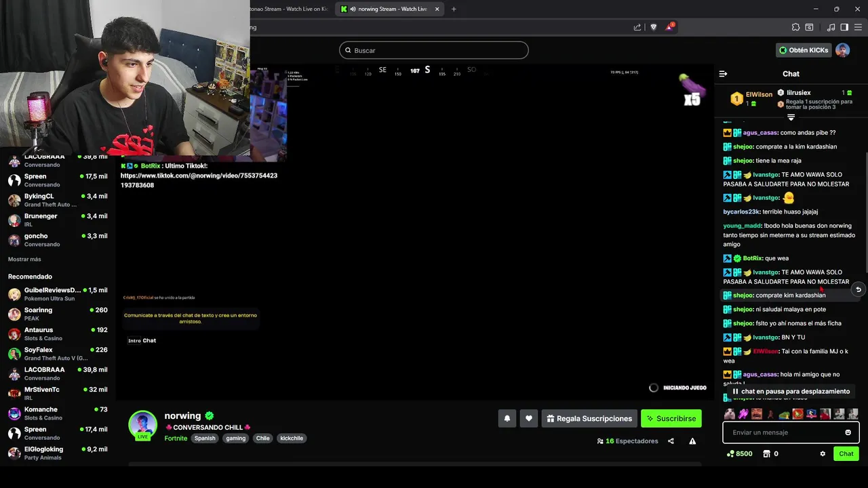The image size is (868, 488).
Task: Open Spreen channel in followed list
Action: point(58,180)
